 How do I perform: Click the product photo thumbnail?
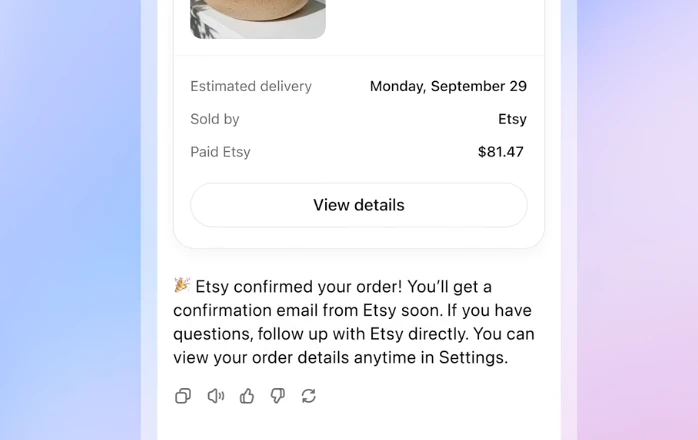[x=258, y=18]
